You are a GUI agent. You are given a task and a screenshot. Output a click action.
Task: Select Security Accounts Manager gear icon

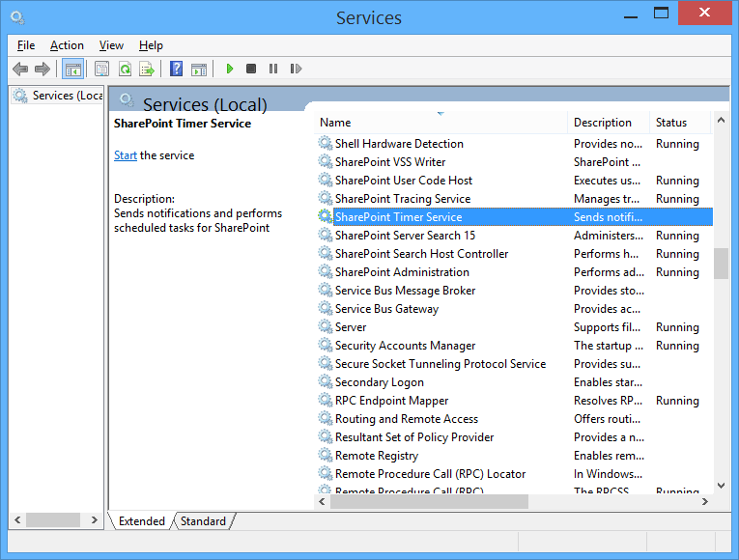(x=325, y=345)
